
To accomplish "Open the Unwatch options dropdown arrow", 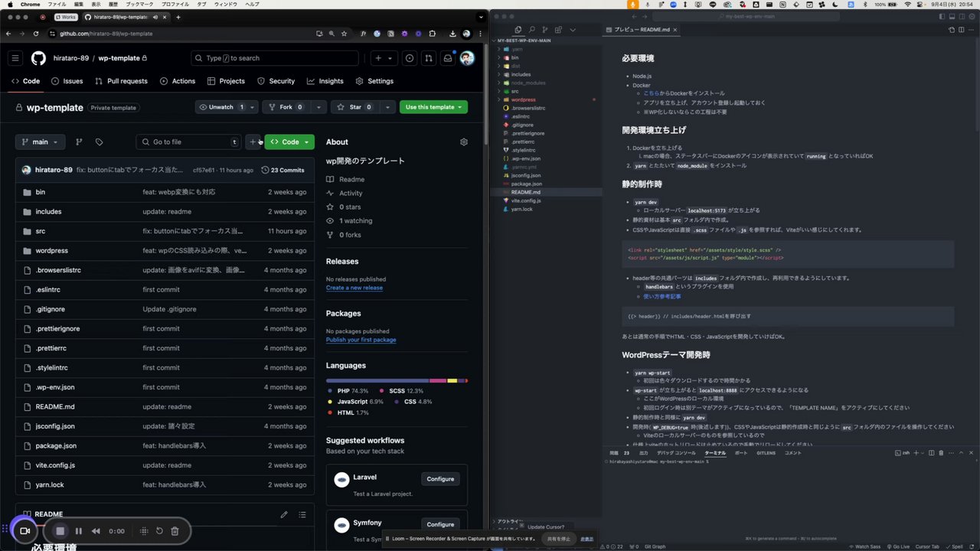I will (x=253, y=107).
